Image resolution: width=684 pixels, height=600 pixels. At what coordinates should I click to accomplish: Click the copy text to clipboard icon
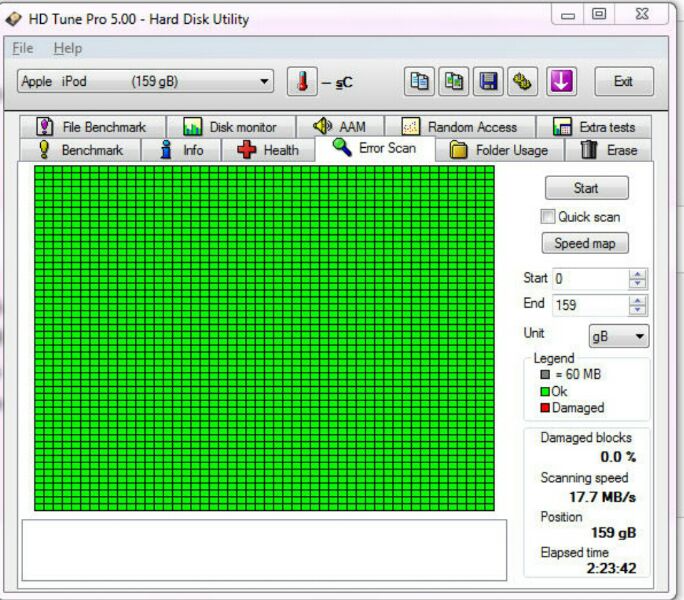click(x=420, y=82)
